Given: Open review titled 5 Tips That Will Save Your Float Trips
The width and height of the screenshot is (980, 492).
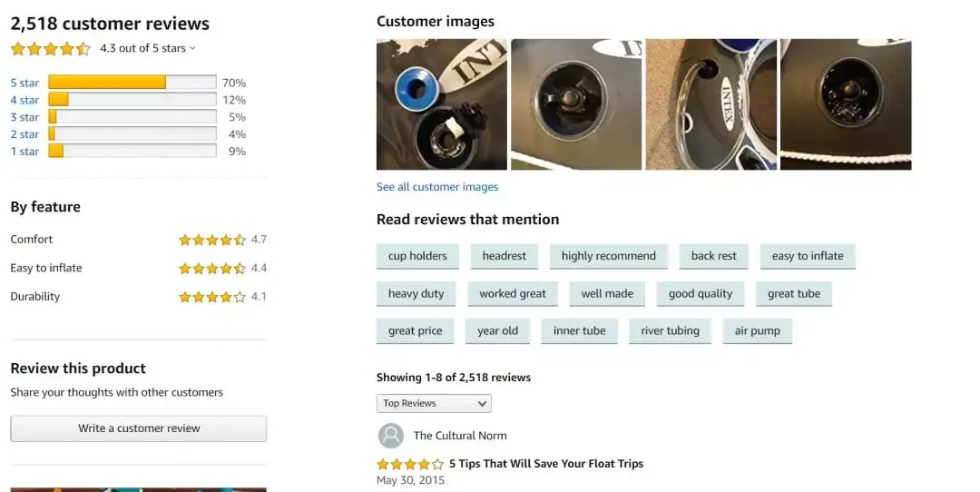Looking at the screenshot, I should click(546, 464).
